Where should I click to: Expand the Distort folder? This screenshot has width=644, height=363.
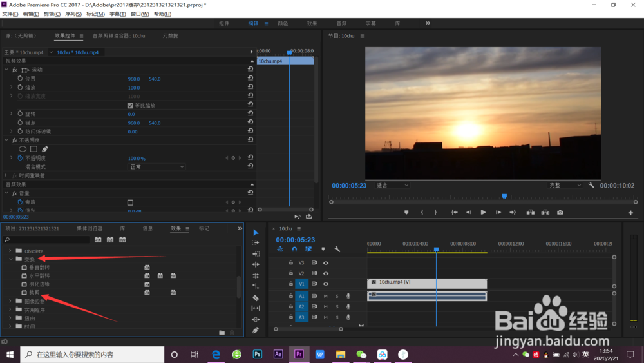point(10,319)
